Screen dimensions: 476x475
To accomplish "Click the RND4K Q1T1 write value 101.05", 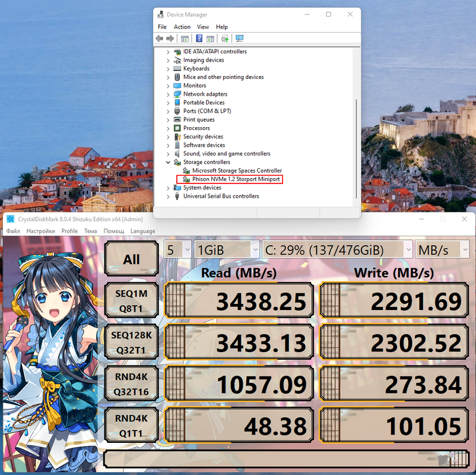I will point(394,425).
